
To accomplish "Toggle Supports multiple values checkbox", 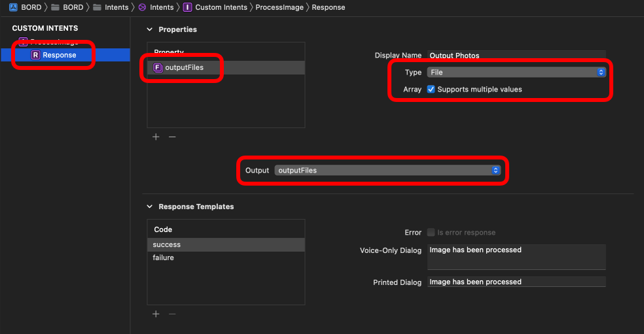I will pos(431,90).
